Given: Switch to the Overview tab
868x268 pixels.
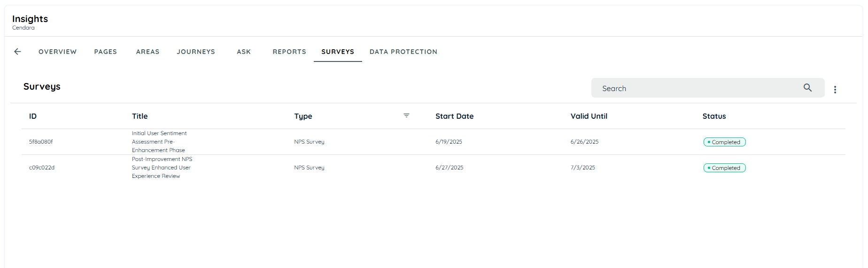Looking at the screenshot, I should pyautogui.click(x=57, y=52).
